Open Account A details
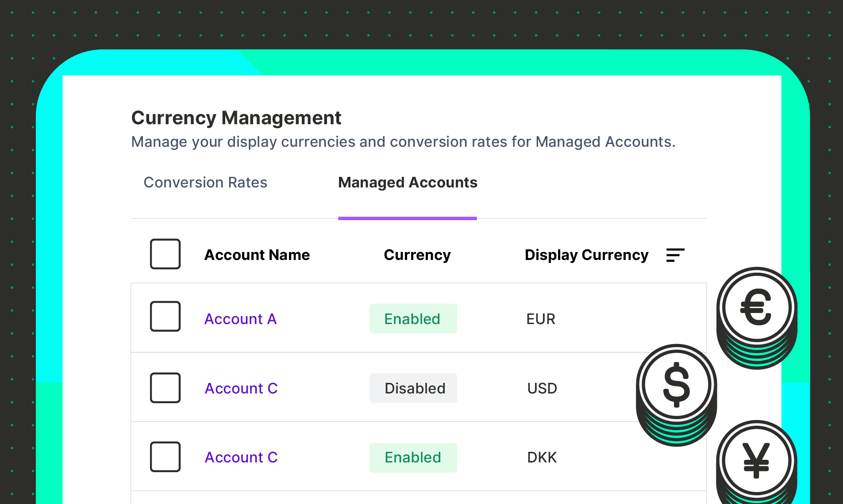843x504 pixels. [240, 319]
